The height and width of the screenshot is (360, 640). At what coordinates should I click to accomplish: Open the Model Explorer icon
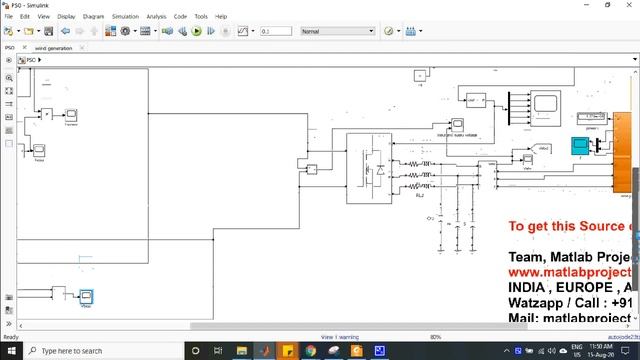tap(145, 31)
